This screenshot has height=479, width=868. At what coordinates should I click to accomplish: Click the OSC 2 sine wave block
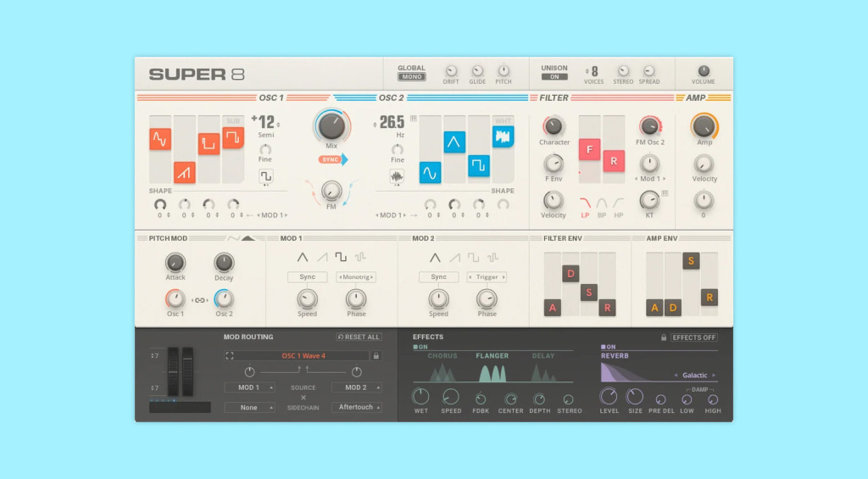tap(430, 172)
